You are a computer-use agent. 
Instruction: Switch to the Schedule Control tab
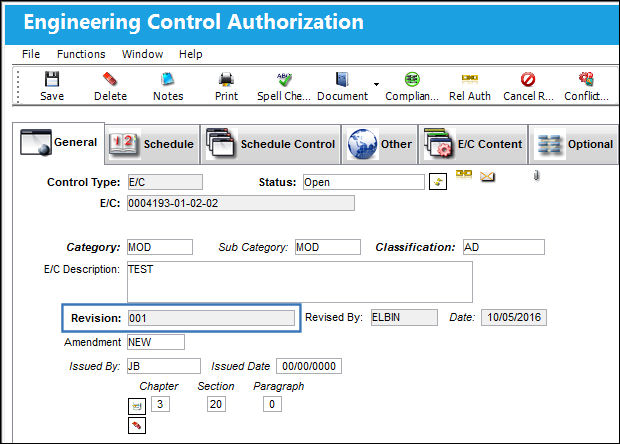point(270,144)
